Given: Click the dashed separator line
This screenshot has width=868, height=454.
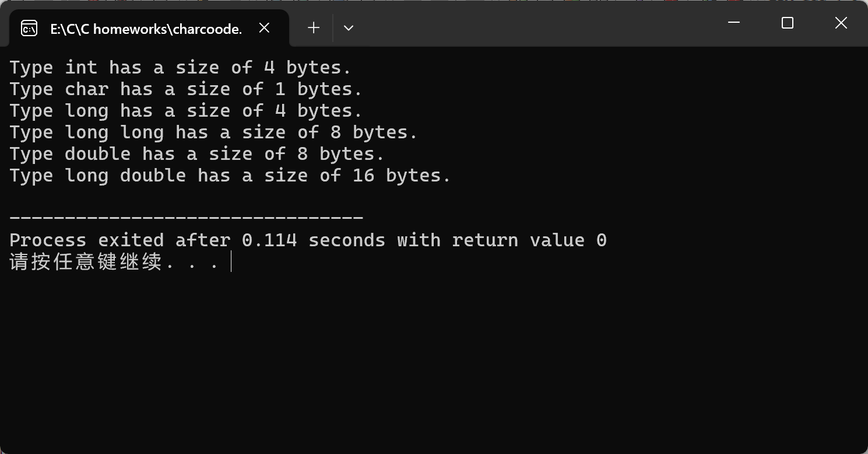Looking at the screenshot, I should click(187, 218).
